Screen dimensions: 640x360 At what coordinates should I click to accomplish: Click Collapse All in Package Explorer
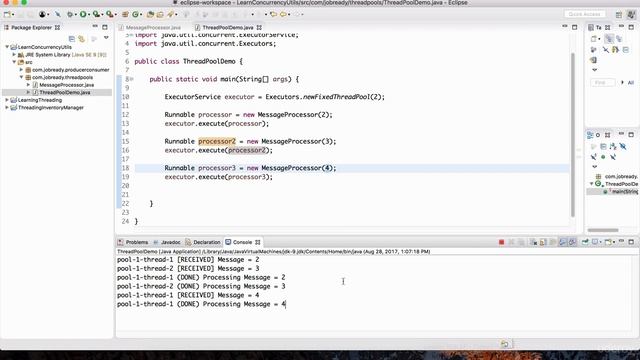(x=72, y=38)
